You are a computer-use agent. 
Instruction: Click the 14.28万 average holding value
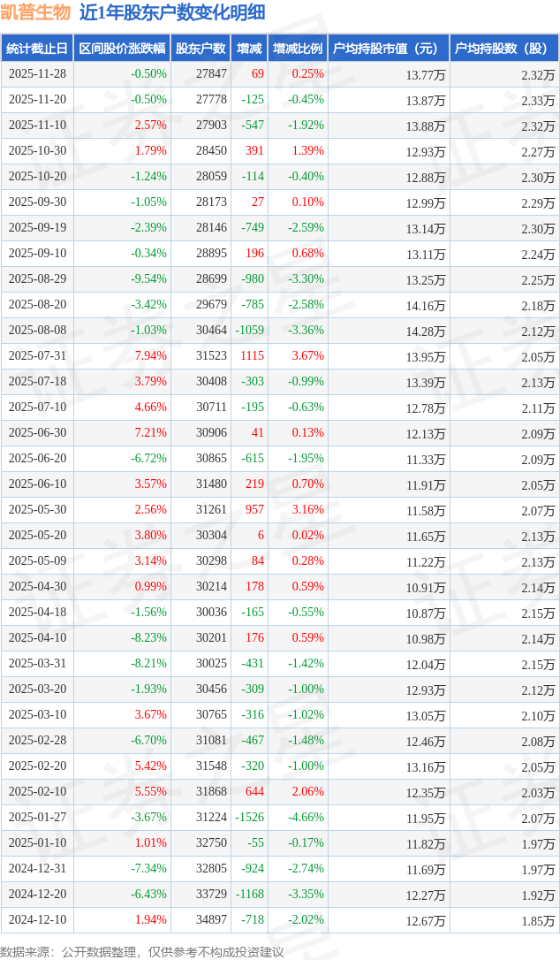tap(426, 331)
